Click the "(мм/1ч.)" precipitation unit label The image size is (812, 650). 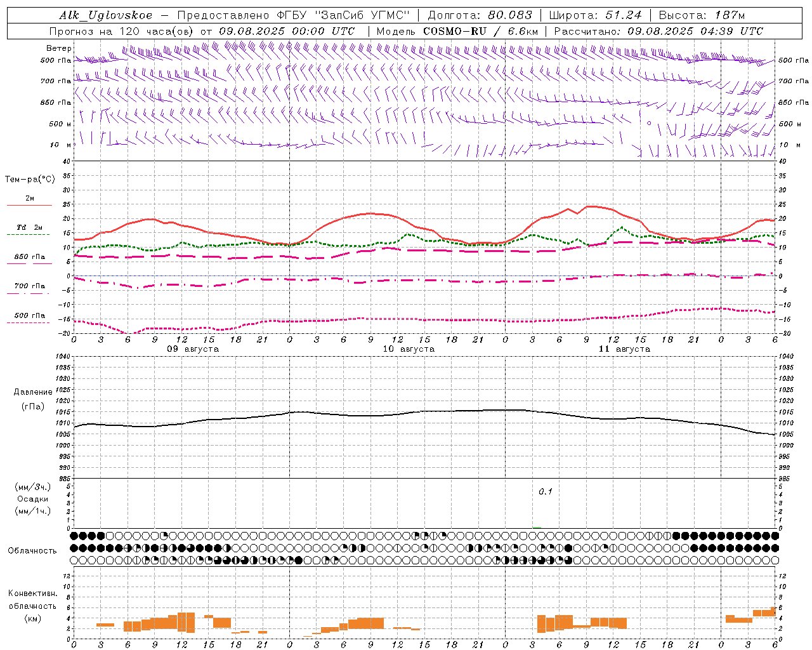pyautogui.click(x=33, y=511)
